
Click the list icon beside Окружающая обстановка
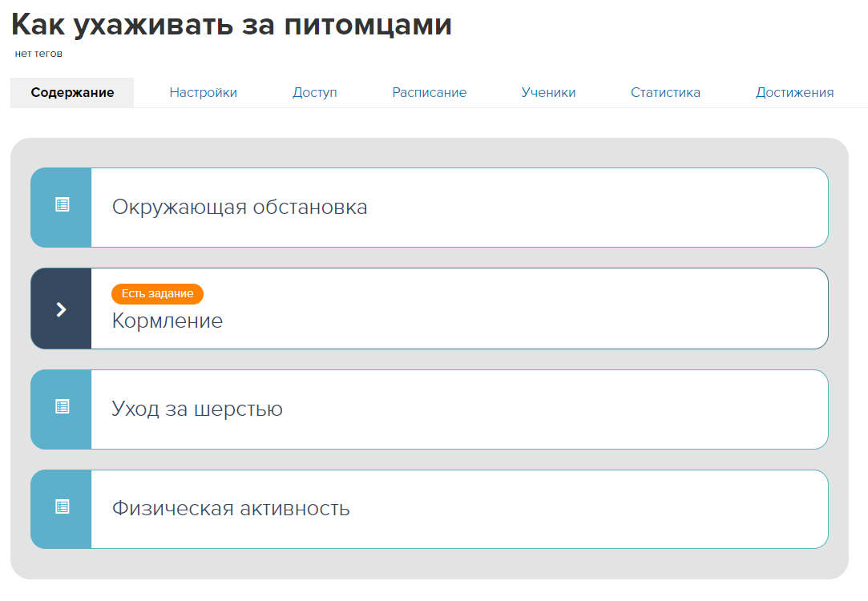[x=62, y=205]
